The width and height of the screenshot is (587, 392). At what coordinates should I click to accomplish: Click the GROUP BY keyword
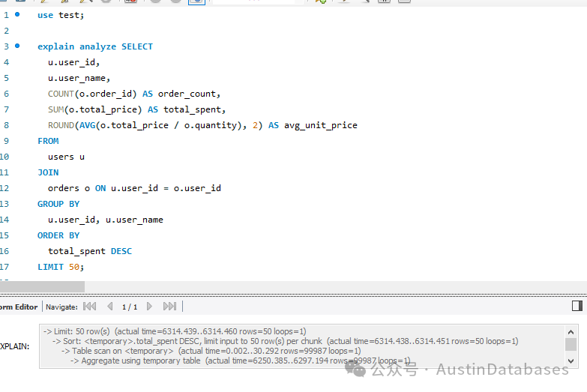pos(58,204)
